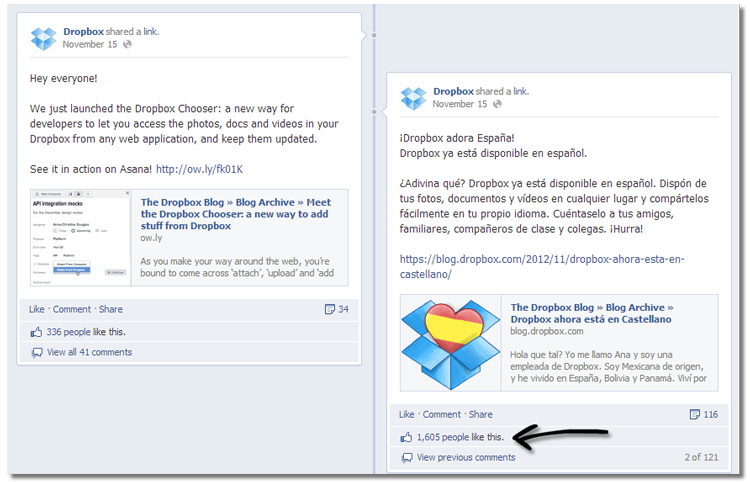Open the Dropbox page name on the Spanish post
The width and height of the screenshot is (750, 482).
point(453,91)
